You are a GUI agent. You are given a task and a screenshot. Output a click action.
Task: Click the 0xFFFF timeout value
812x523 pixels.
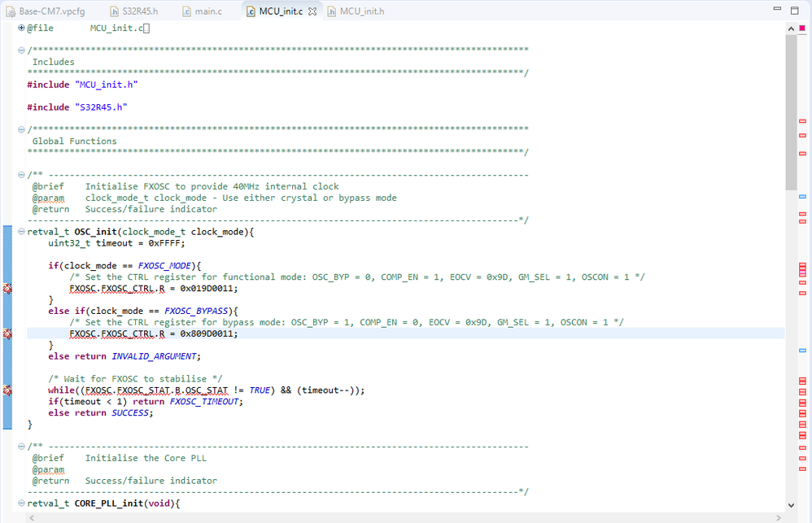click(164, 243)
